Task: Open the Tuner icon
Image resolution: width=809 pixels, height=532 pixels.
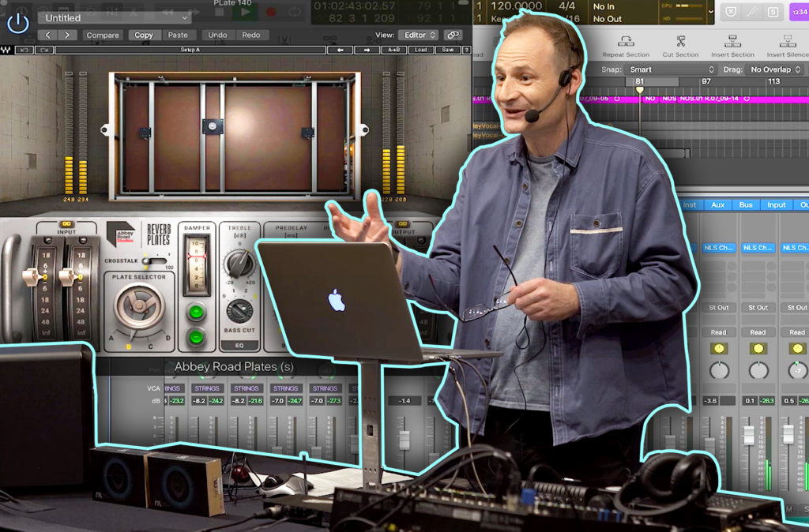Action: (x=752, y=12)
